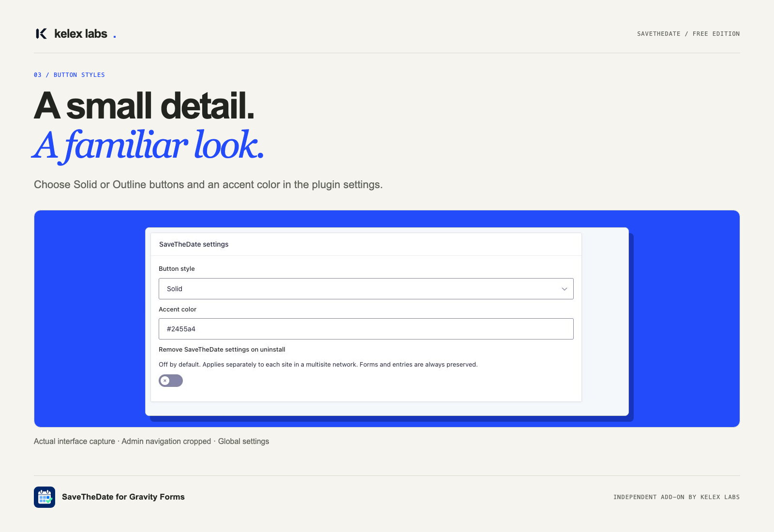The width and height of the screenshot is (774, 532).
Task: Click the 'kelex labs' wordmark text
Action: click(81, 34)
